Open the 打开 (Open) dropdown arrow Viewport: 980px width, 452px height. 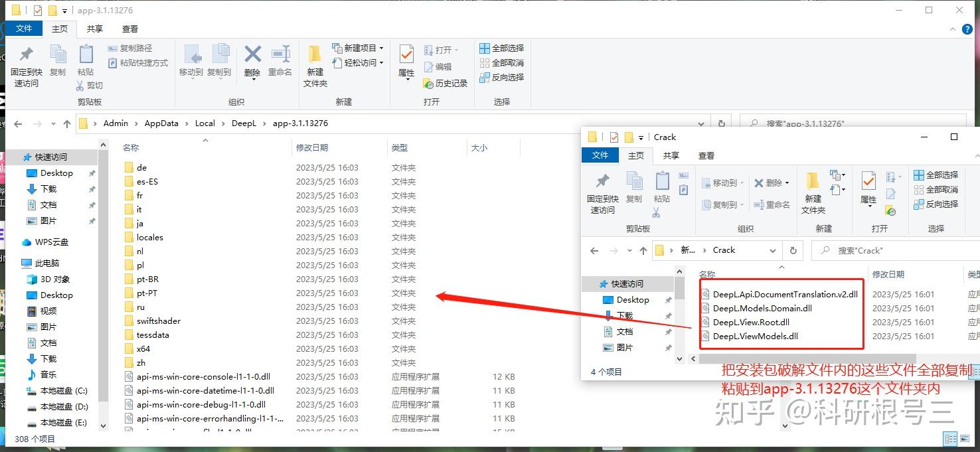455,49
